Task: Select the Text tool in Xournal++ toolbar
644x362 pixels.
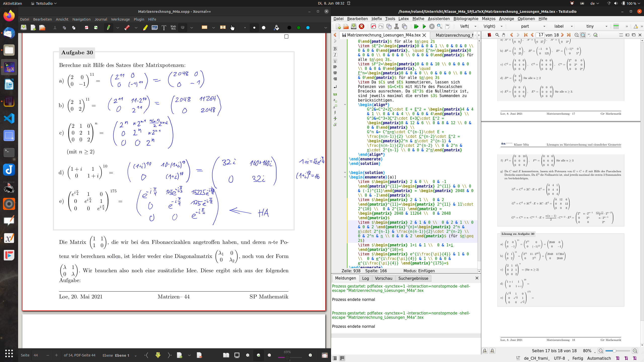Action: [164, 28]
